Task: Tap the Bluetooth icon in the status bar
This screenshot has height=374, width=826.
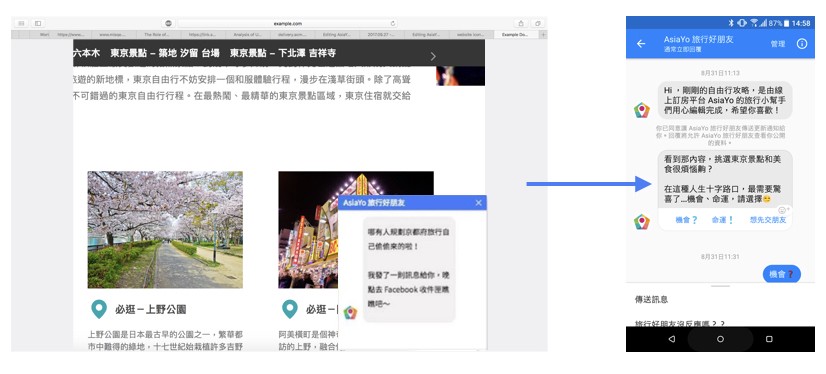Action: click(x=731, y=23)
